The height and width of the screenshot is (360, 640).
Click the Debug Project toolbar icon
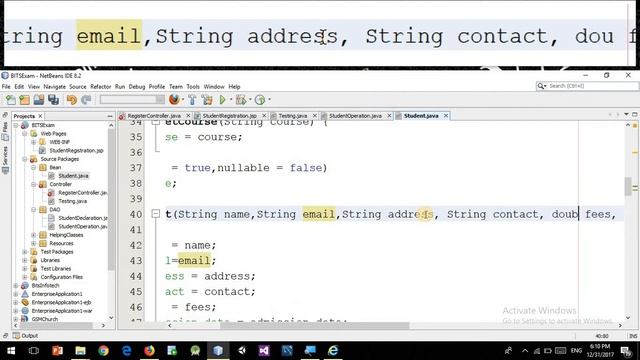(x=241, y=100)
